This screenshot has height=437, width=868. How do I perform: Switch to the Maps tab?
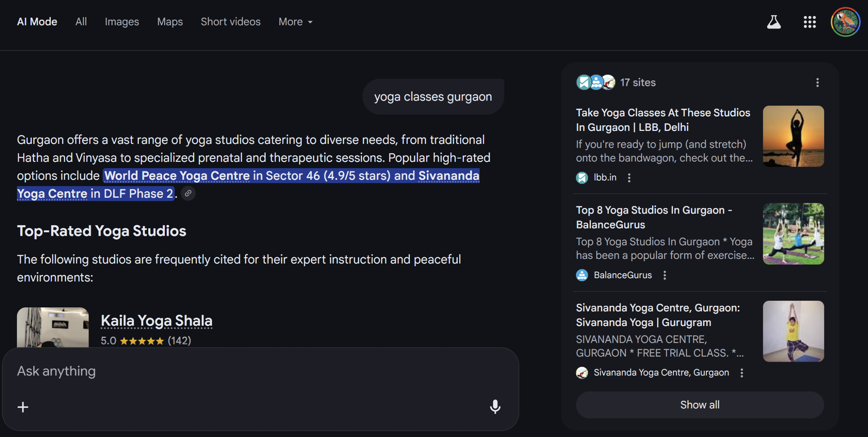coord(170,22)
